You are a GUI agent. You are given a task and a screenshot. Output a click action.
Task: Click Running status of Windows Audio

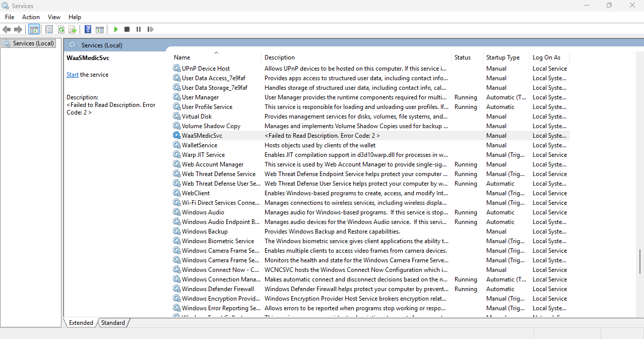[x=466, y=212]
